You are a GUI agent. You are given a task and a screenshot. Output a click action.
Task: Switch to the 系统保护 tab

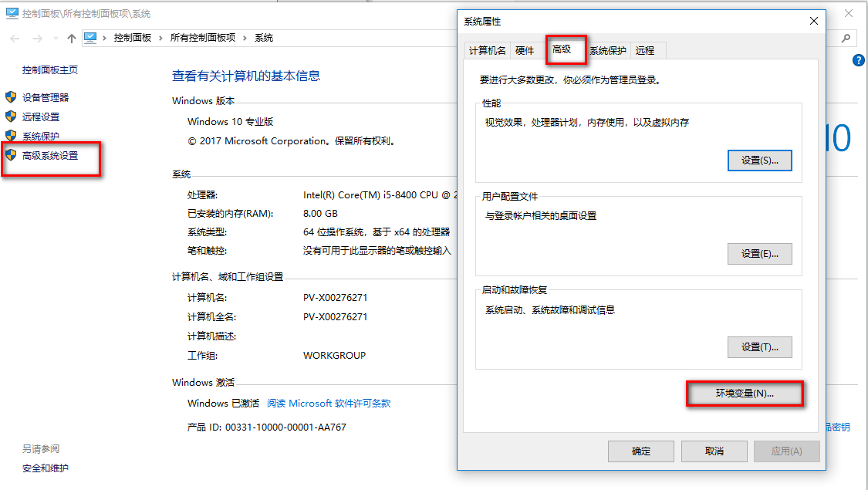coord(608,50)
